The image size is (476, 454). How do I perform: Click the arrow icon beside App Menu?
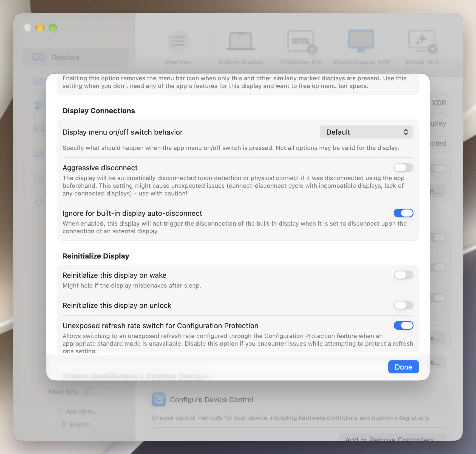click(59, 411)
